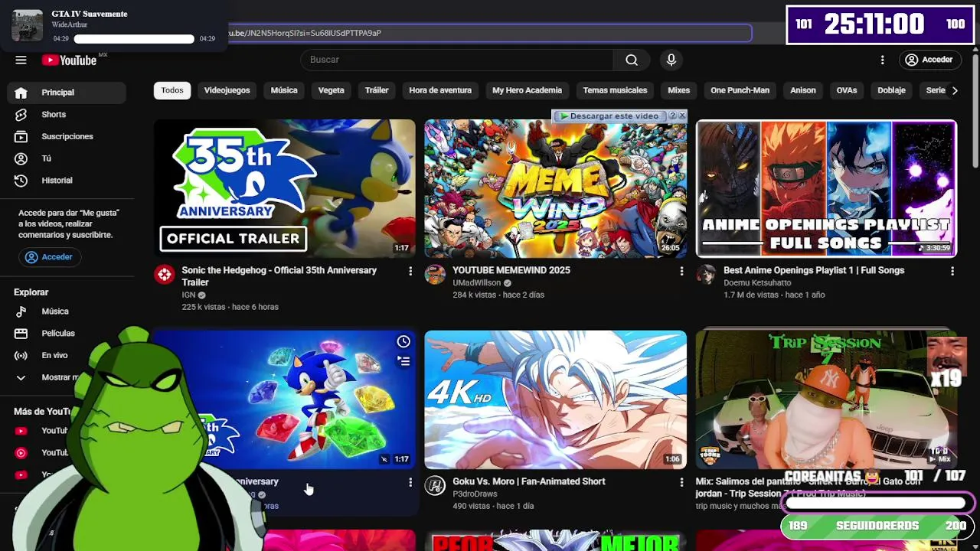
Task: Open the settings three-dot menu near Acceder
Action: coord(882,60)
